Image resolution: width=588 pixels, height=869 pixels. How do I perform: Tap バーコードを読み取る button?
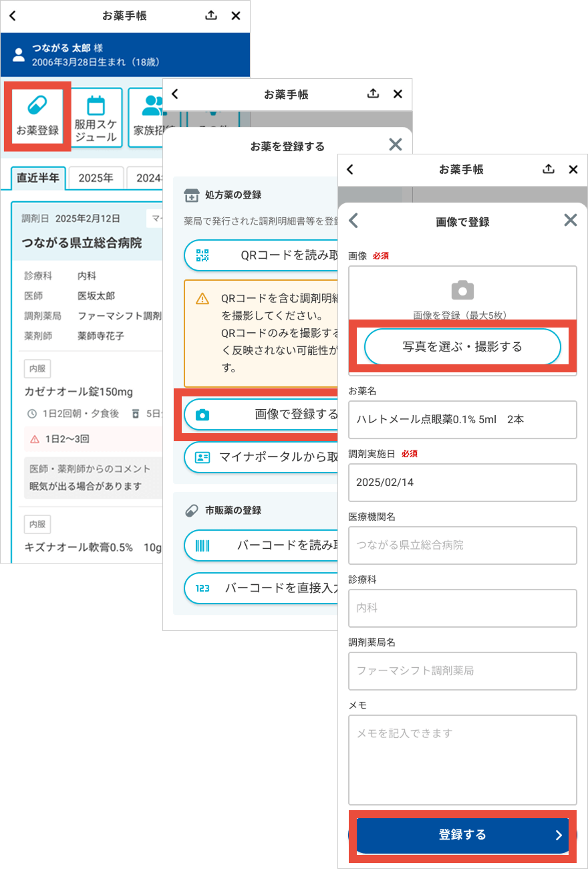(261, 545)
